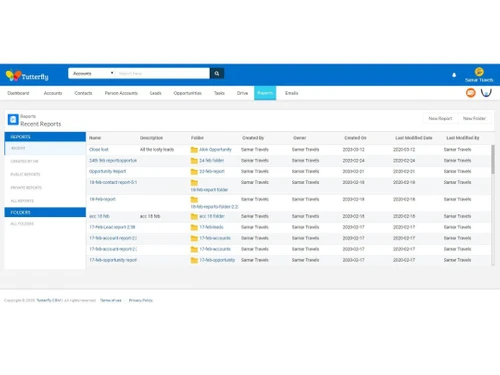The height and width of the screenshot is (375, 500).
Task: Switch to the Opportunities tab
Action: tap(188, 93)
